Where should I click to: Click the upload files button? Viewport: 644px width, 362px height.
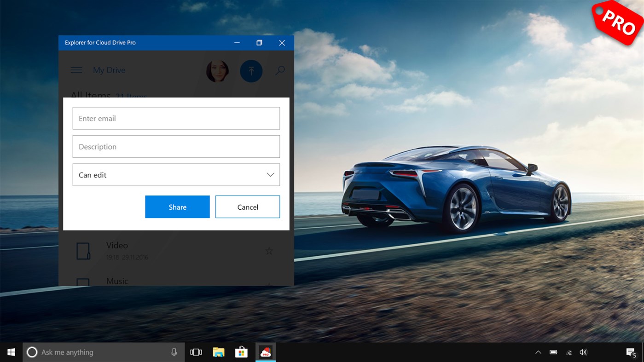[251, 71]
